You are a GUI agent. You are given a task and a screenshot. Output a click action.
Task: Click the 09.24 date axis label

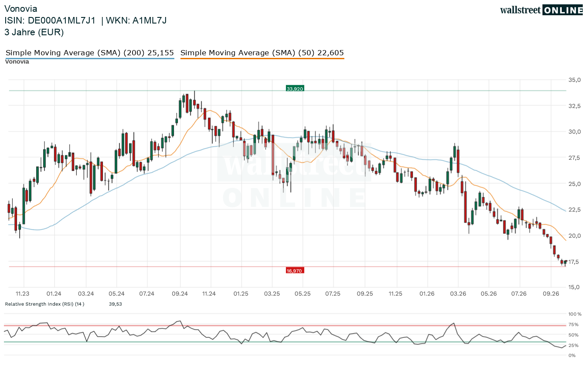tap(180, 293)
